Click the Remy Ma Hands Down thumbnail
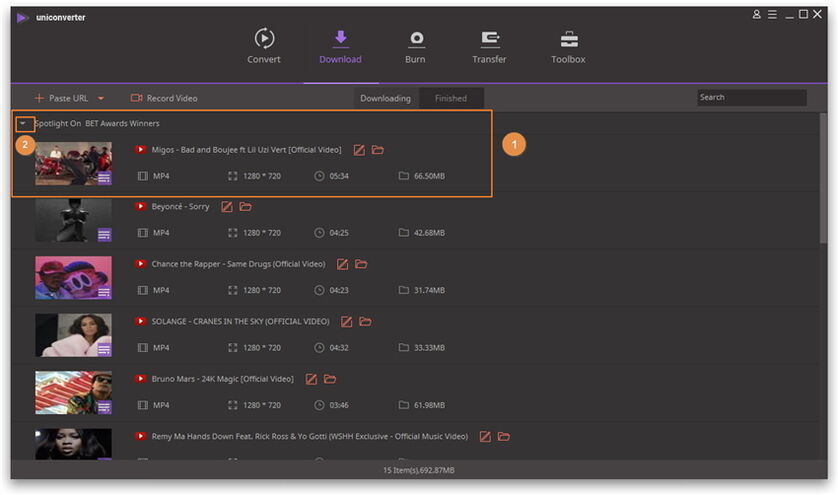The width and height of the screenshot is (838, 495). [x=74, y=444]
